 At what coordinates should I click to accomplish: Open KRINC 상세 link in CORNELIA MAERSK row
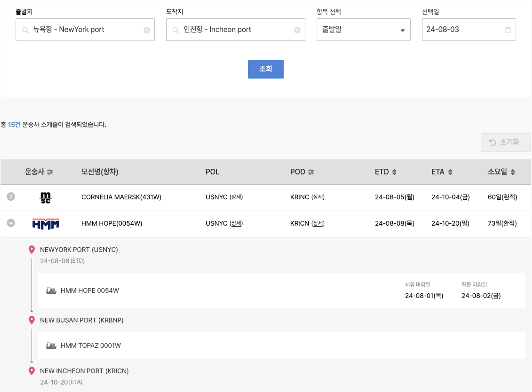pos(318,197)
